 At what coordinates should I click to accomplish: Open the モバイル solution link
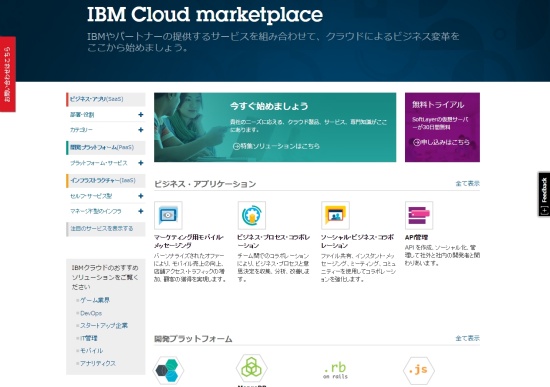92,351
